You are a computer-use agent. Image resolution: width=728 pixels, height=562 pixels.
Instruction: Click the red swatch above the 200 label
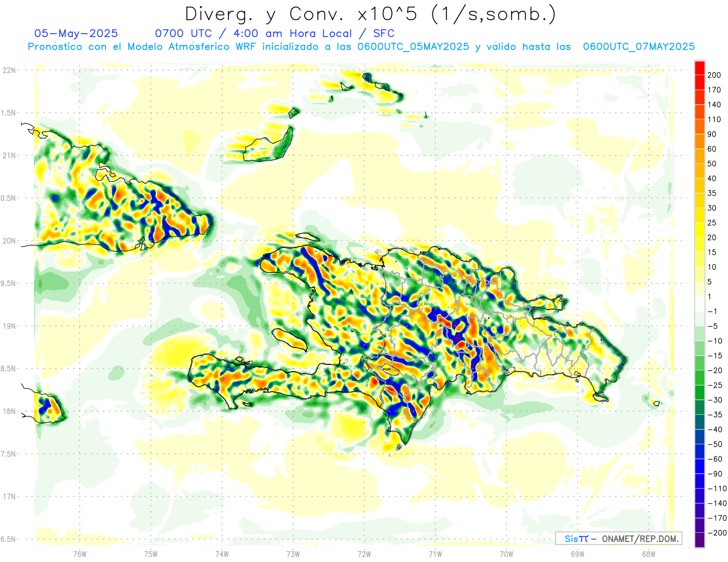(699, 68)
